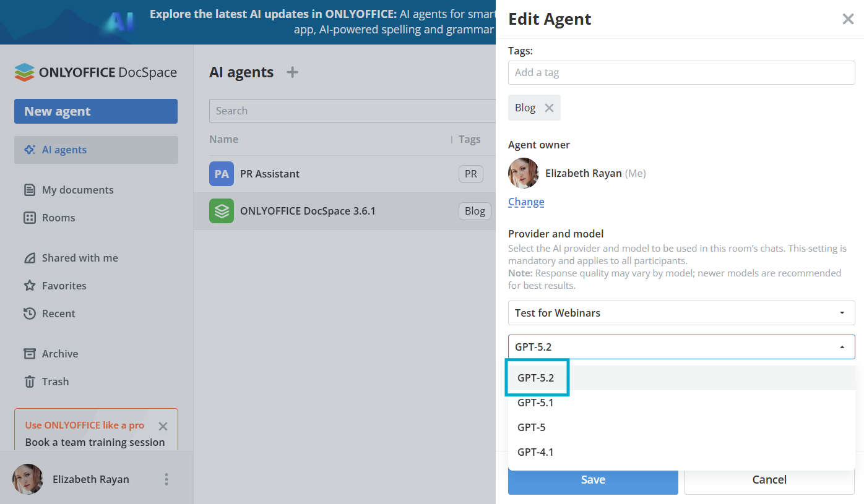Dismiss the Use ONLYOFFICE like a pro banner
The image size is (864, 504).
163,426
